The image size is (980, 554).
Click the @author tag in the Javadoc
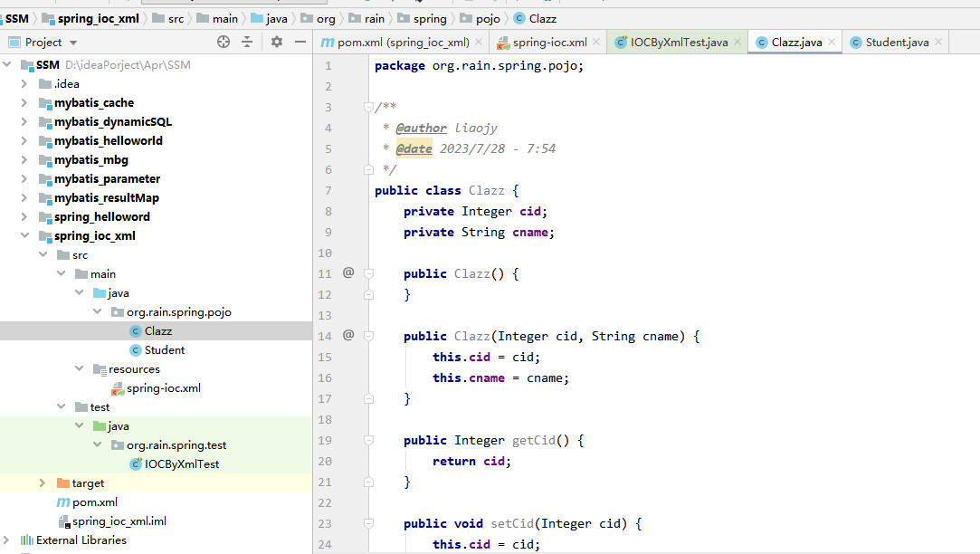coord(422,128)
